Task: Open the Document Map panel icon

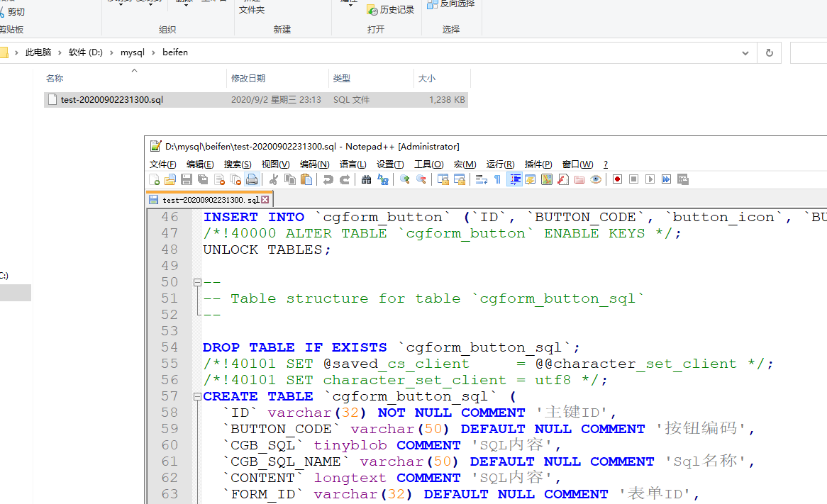Action: pos(547,180)
